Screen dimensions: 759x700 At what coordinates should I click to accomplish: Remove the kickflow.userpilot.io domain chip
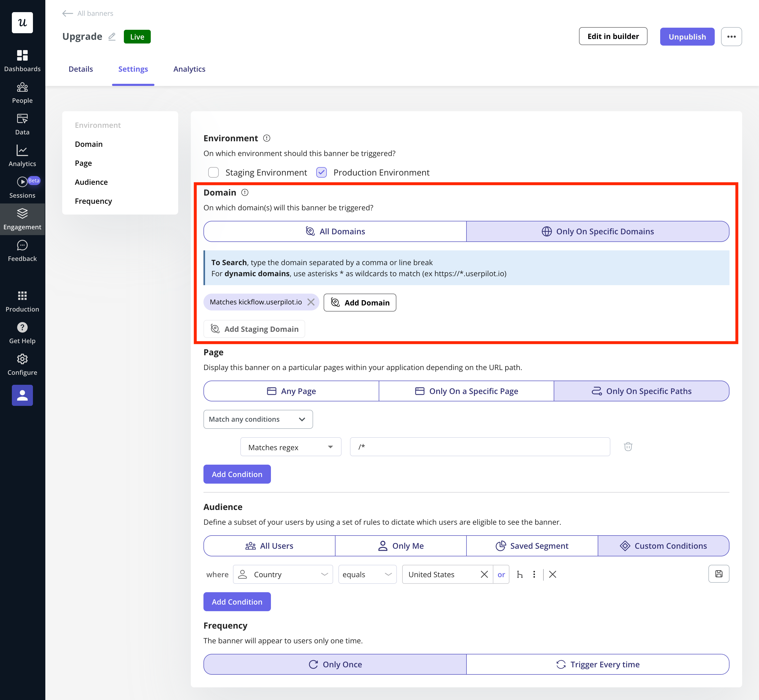click(311, 302)
